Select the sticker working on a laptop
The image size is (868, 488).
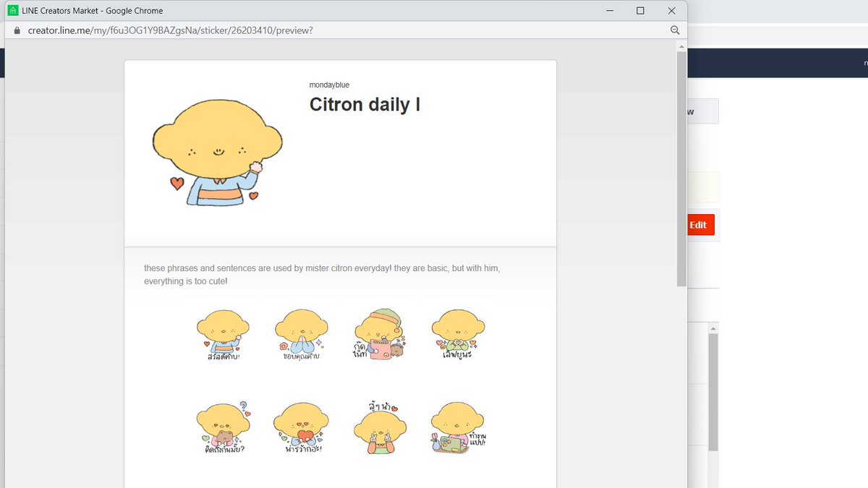(x=458, y=427)
